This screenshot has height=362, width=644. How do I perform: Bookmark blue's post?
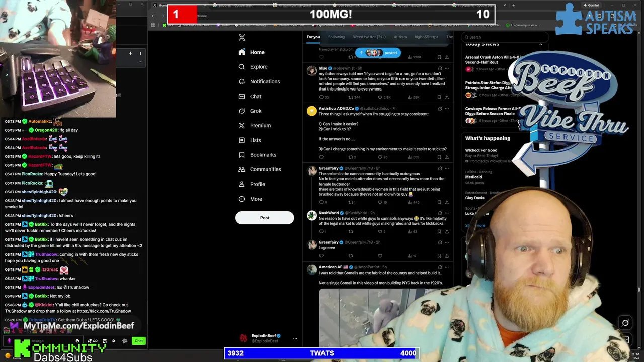click(439, 97)
